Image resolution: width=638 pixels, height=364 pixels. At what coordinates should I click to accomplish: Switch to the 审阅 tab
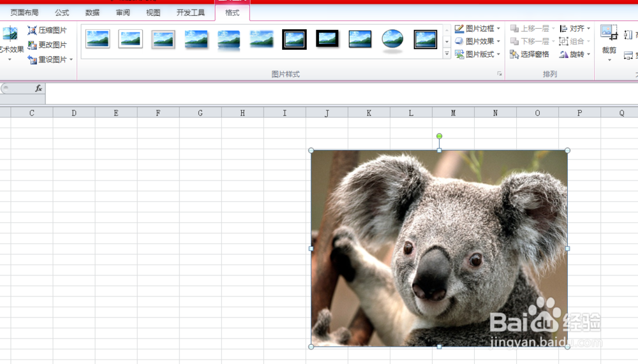point(123,13)
